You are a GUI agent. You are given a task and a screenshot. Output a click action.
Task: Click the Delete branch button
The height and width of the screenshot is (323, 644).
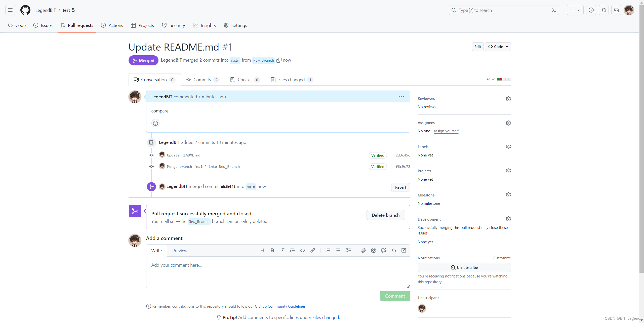[x=386, y=215]
